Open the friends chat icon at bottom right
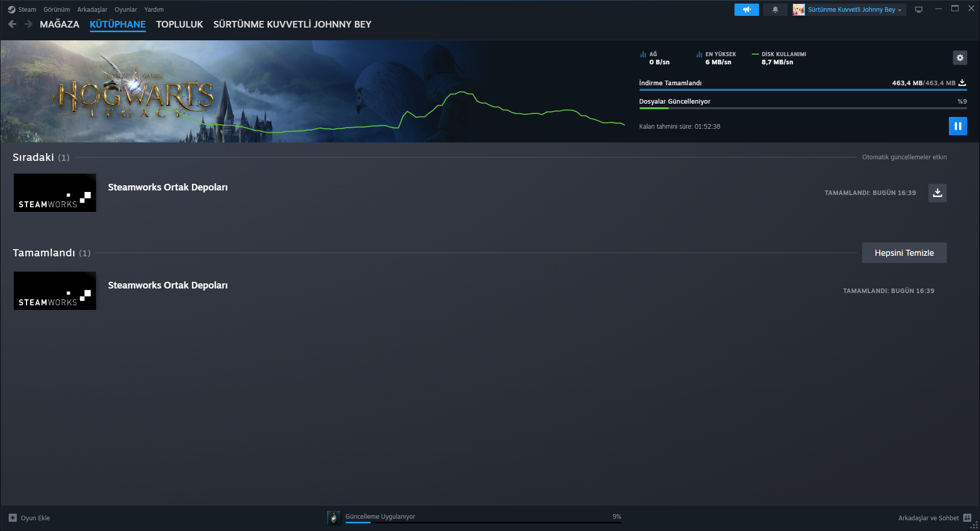980x531 pixels. coord(967,518)
